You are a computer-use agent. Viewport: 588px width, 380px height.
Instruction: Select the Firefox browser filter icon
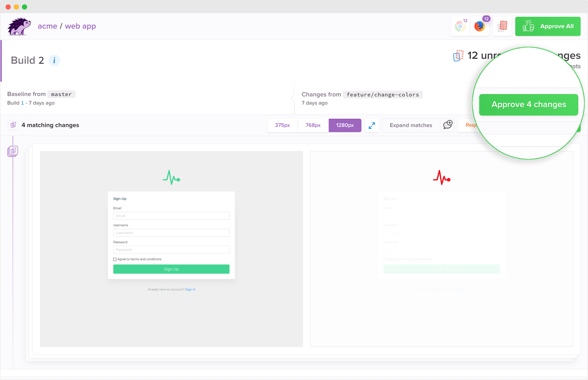(480, 26)
